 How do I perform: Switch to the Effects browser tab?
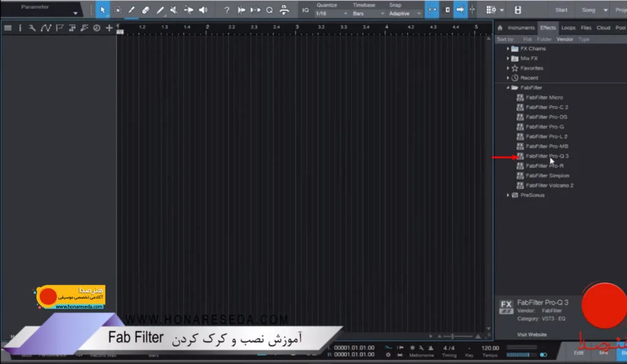[548, 28]
